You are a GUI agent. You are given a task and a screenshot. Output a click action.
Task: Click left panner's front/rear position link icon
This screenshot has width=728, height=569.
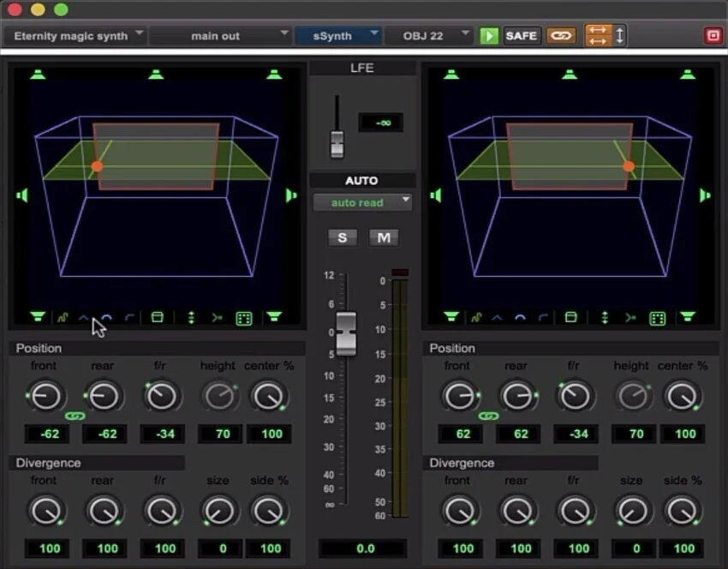tap(75, 416)
